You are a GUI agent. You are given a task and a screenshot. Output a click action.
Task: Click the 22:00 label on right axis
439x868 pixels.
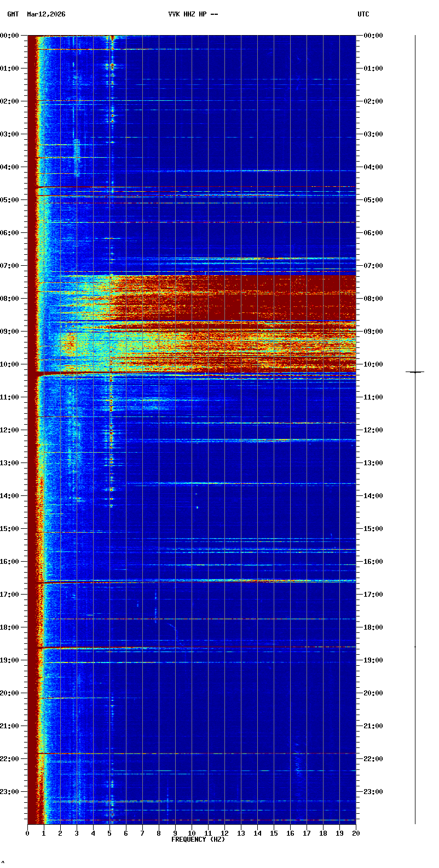pyautogui.click(x=373, y=759)
